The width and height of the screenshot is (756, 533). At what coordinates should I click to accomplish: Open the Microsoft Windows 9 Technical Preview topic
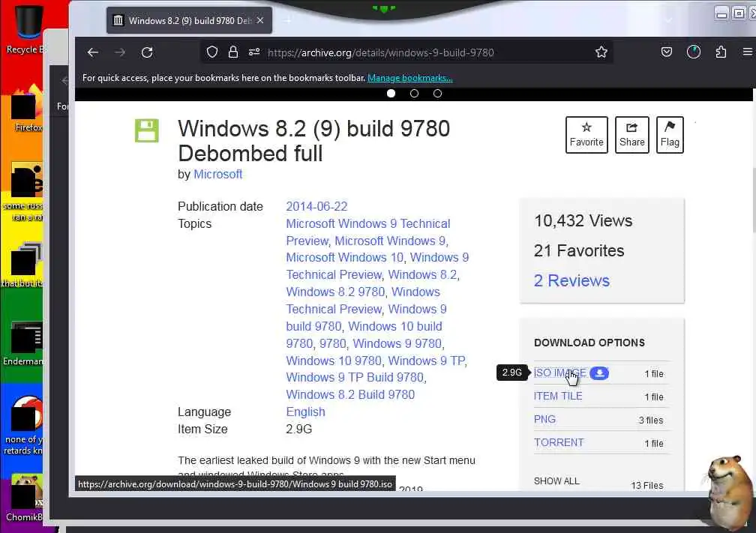click(367, 232)
